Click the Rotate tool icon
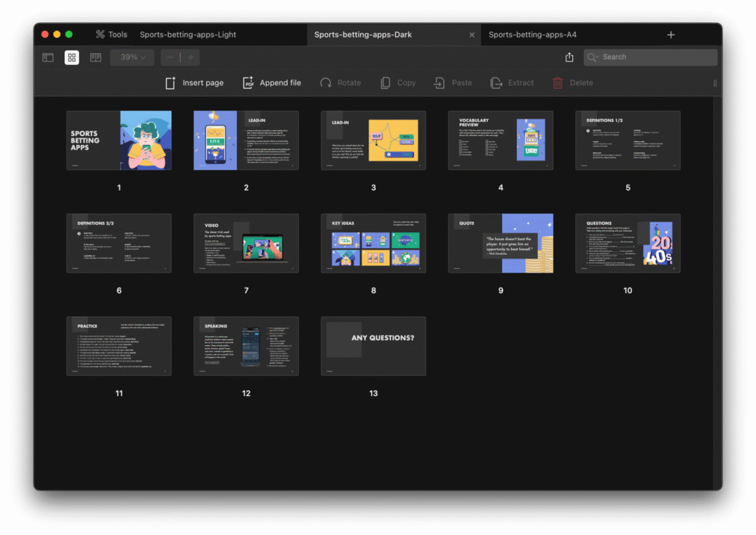The width and height of the screenshot is (756, 535). [x=326, y=83]
